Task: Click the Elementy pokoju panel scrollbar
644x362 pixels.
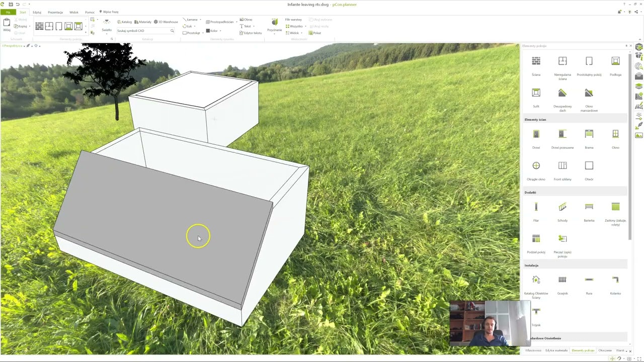Action: point(629,146)
